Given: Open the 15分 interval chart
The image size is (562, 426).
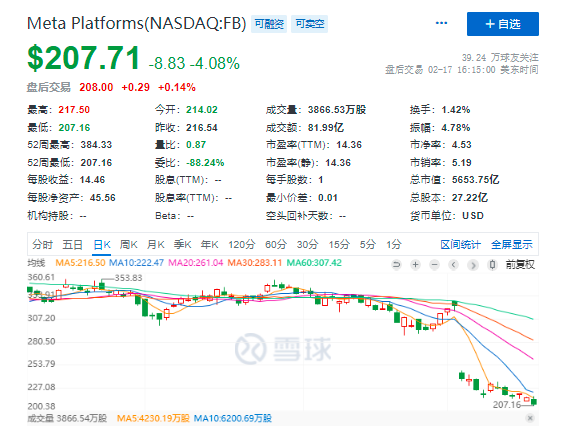Looking at the screenshot, I should pyautogui.click(x=339, y=245).
